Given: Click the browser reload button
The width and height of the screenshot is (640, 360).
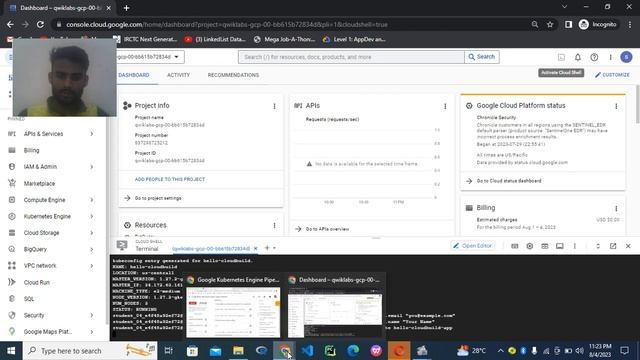Looking at the screenshot, I should click(40, 24).
